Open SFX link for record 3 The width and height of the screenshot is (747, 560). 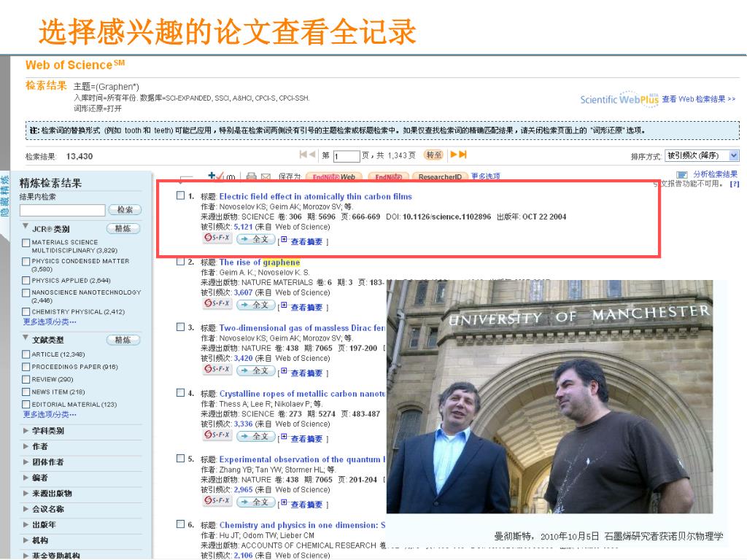(x=217, y=369)
